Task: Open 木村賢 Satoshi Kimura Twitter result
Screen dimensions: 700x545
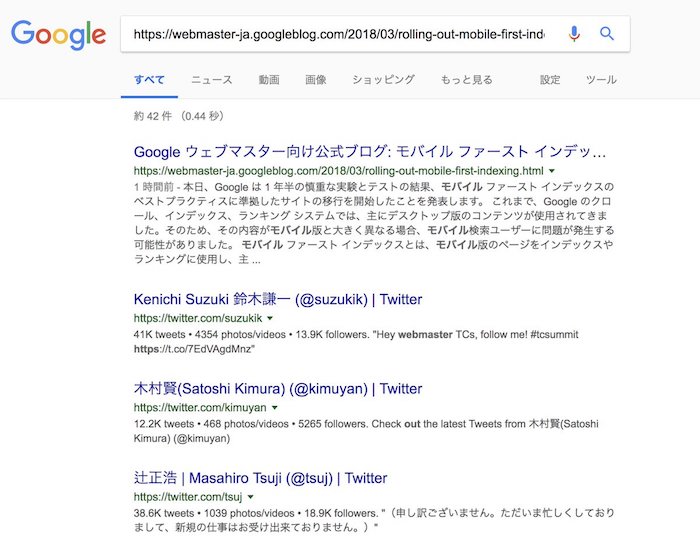Action: [278, 389]
